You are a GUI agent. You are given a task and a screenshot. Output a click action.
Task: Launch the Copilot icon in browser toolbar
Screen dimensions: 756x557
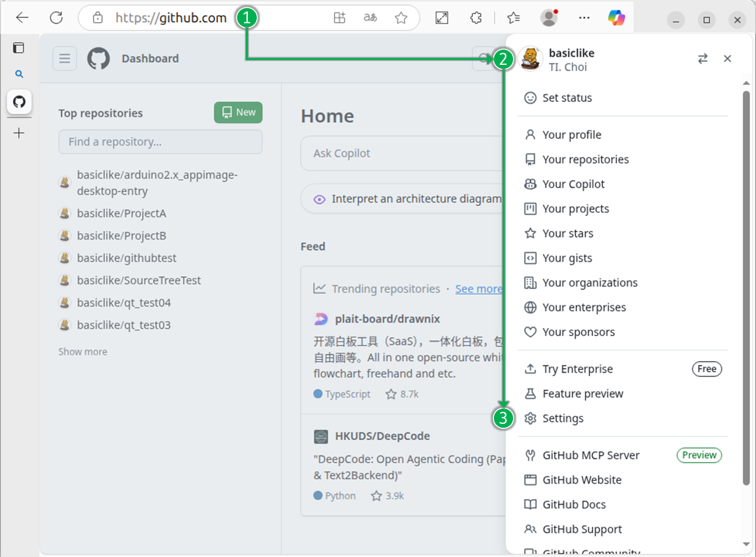click(x=616, y=18)
